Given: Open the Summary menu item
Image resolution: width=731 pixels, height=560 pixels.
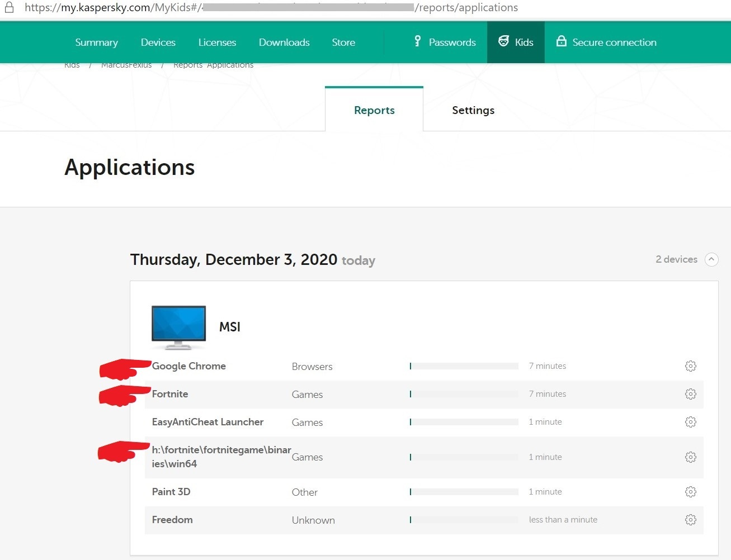Looking at the screenshot, I should tap(96, 42).
